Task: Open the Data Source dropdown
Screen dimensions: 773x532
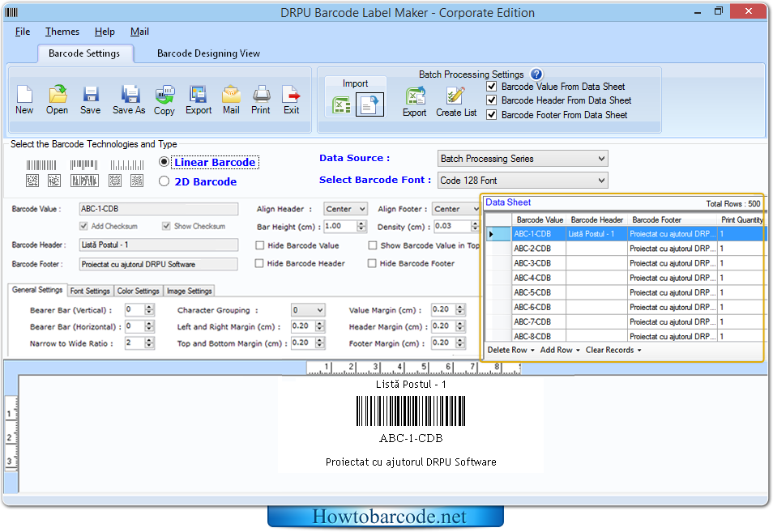Action: point(523,159)
